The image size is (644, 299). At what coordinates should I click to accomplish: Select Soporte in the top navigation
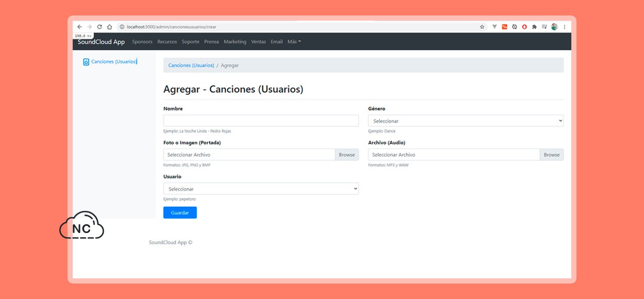[x=191, y=42]
